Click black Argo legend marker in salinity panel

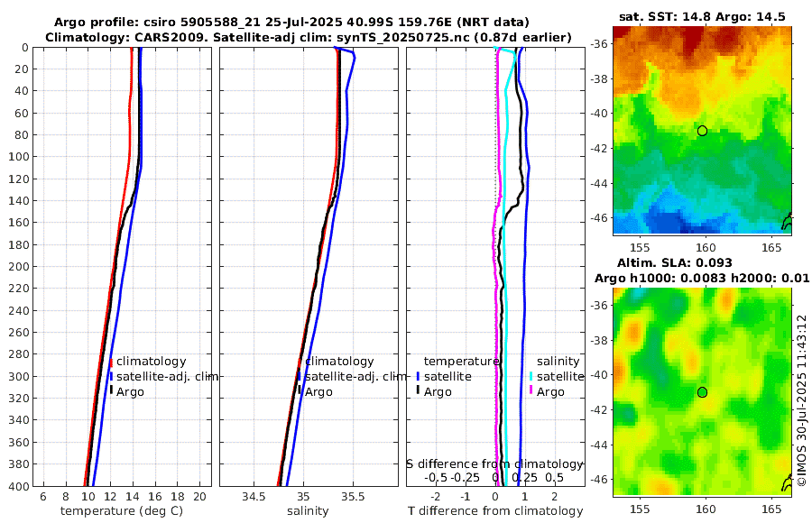pyautogui.click(x=300, y=391)
